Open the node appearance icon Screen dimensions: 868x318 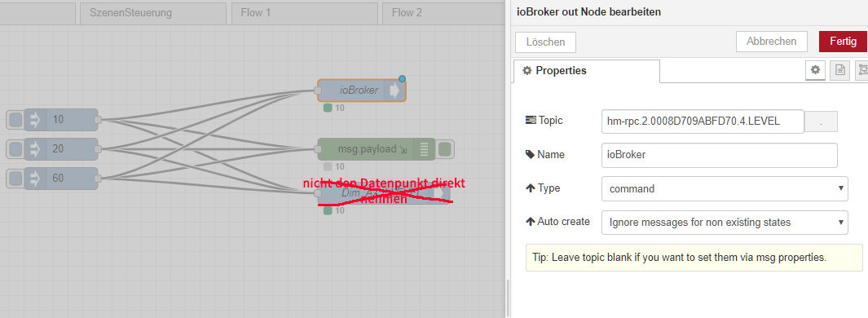point(862,70)
